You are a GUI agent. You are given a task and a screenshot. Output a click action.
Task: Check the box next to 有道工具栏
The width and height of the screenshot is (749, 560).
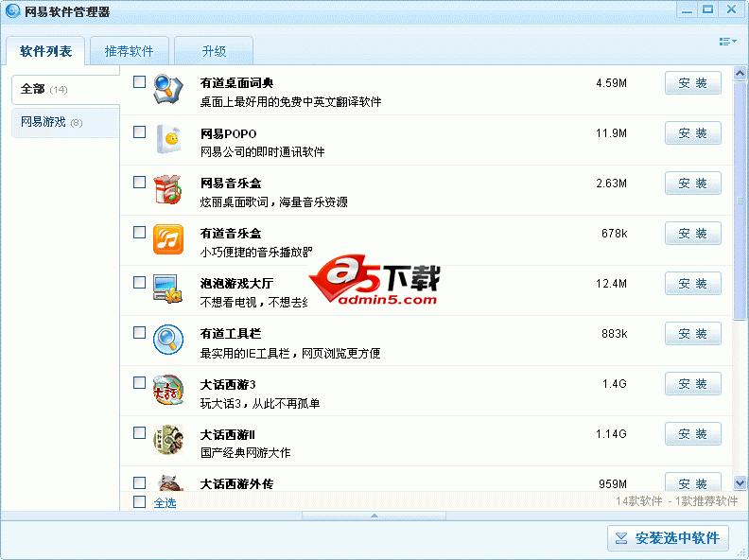click(139, 333)
